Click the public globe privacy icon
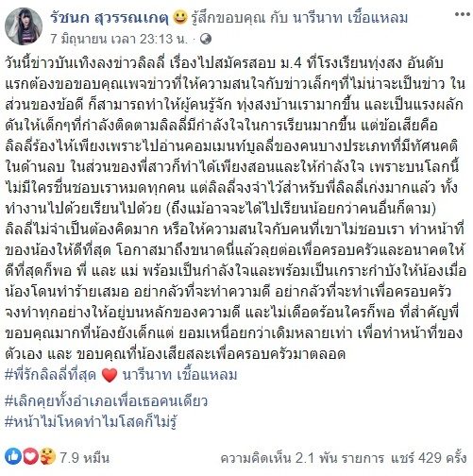 pos(206,39)
